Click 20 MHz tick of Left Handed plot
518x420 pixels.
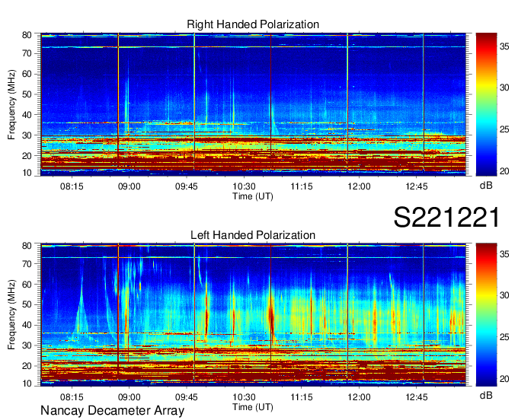pyautogui.click(x=27, y=366)
